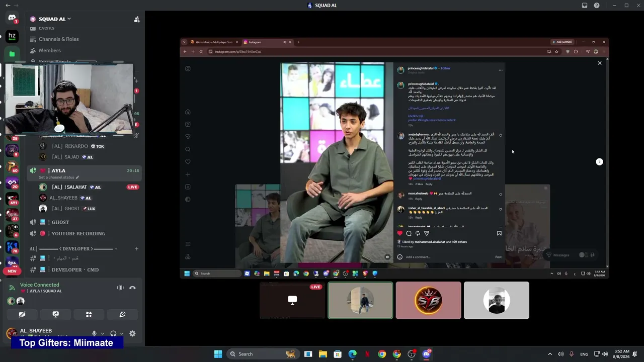
Task: Unlike the Instagram post
Action: (x=400, y=233)
